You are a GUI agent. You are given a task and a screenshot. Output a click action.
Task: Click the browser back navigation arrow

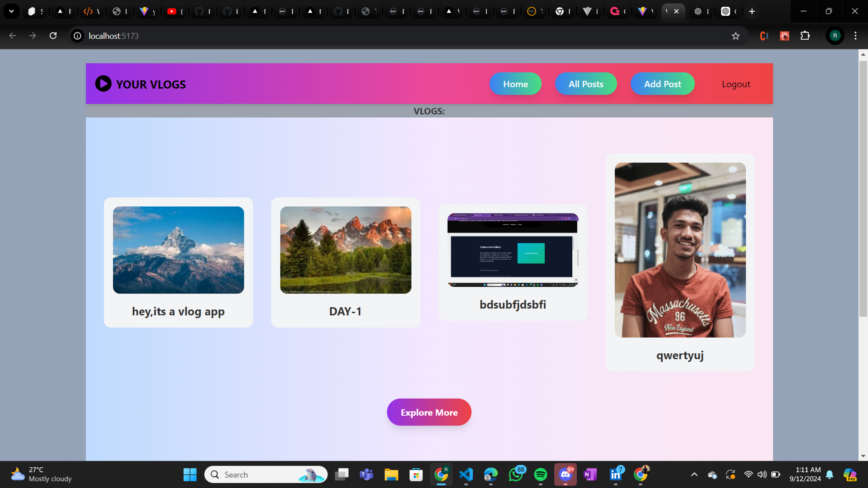tap(12, 36)
